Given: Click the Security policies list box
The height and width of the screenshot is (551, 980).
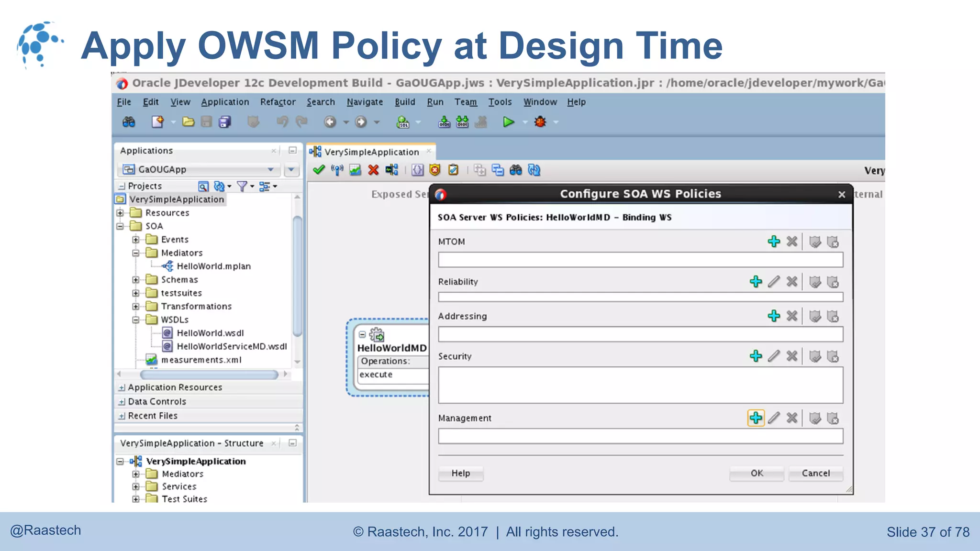Looking at the screenshot, I should pos(641,386).
